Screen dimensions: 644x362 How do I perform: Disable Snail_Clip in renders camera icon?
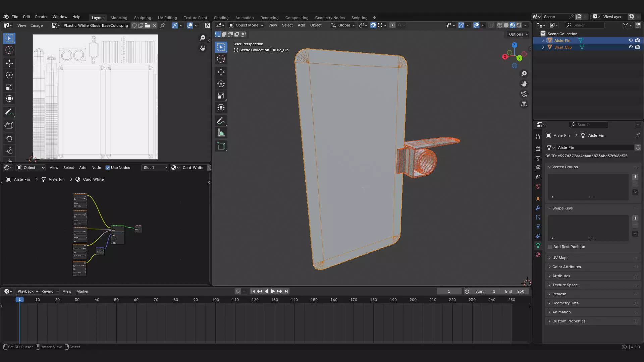tap(638, 47)
